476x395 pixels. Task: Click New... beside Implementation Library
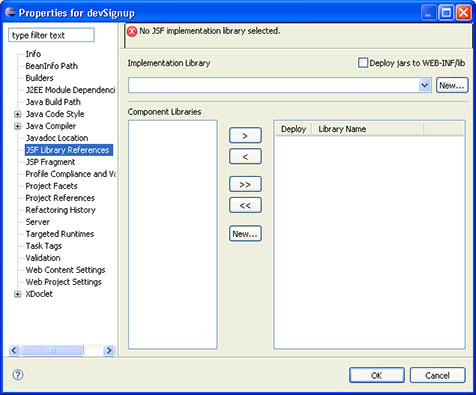tap(452, 85)
